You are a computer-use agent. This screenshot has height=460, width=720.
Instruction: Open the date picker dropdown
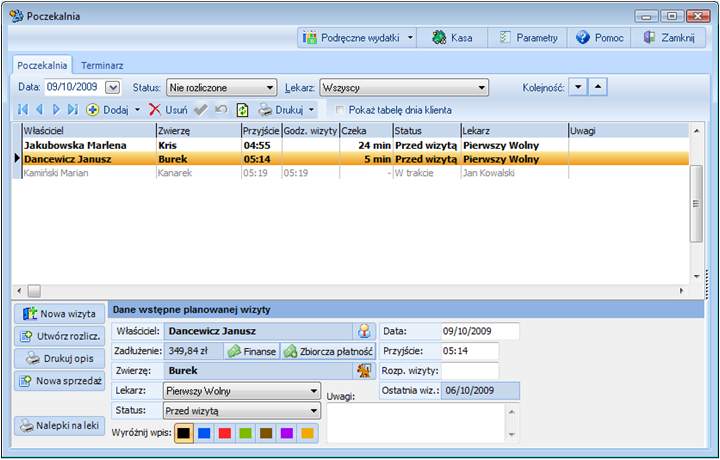(x=112, y=87)
